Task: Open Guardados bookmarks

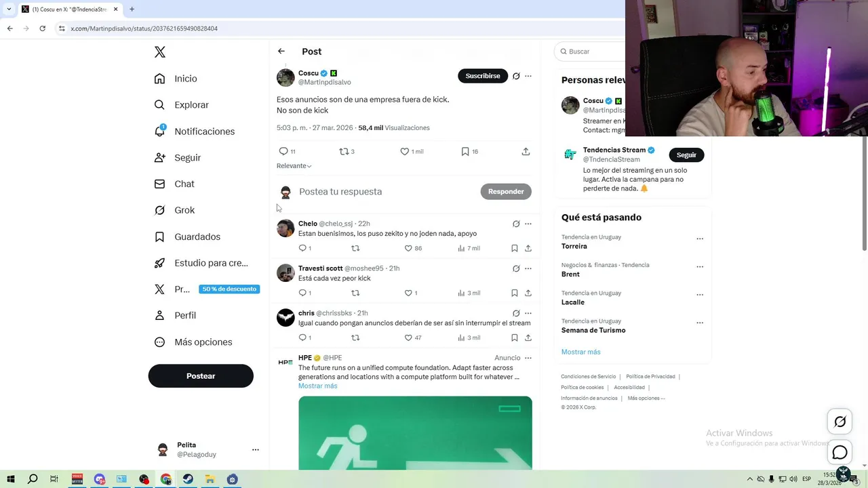Action: click(187, 237)
